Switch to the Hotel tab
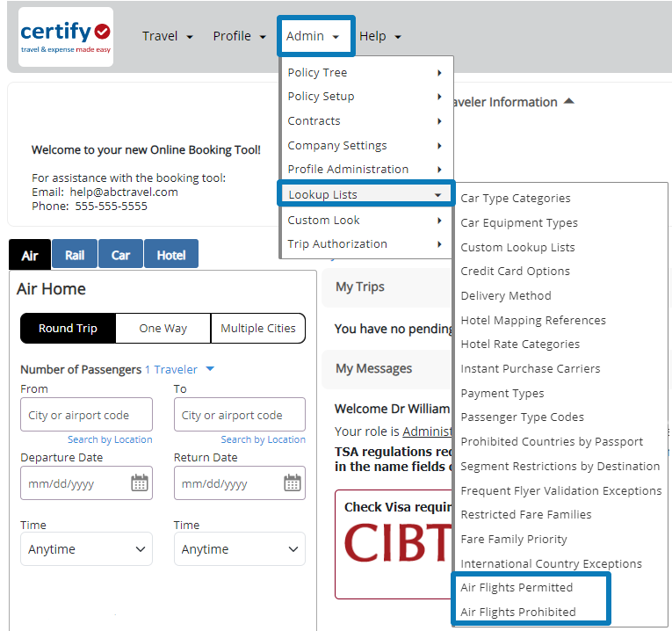The height and width of the screenshot is (631, 672). [171, 255]
